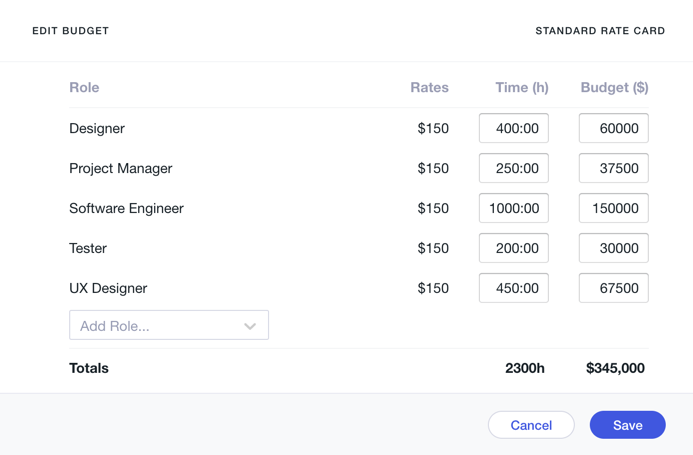The height and width of the screenshot is (455, 693).
Task: Edit UX Designer time field 450:00
Action: [514, 288]
